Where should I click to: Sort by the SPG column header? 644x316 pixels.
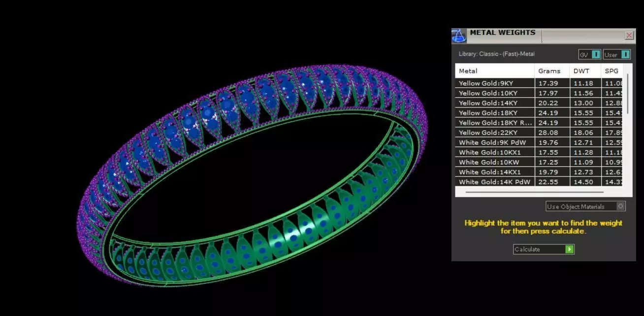coord(612,71)
